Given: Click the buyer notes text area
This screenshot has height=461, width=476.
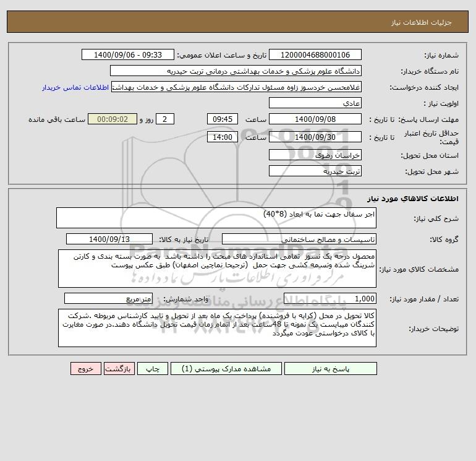Looking at the screenshot, I should coord(217,328).
